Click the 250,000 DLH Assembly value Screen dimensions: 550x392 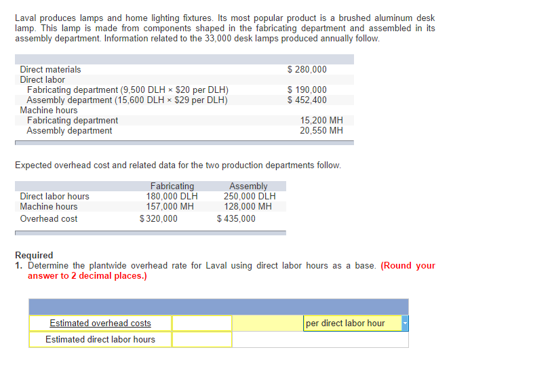click(x=250, y=197)
